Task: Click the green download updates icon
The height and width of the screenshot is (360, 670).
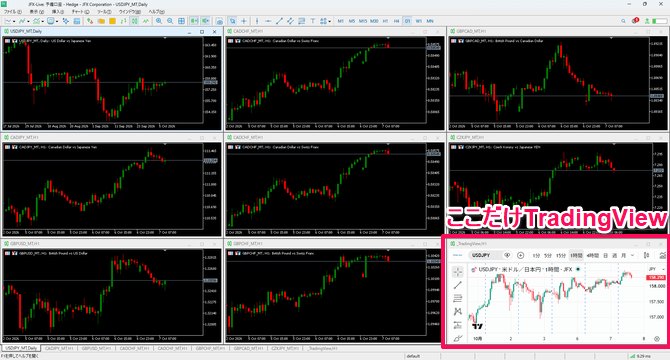Action: coord(647,21)
